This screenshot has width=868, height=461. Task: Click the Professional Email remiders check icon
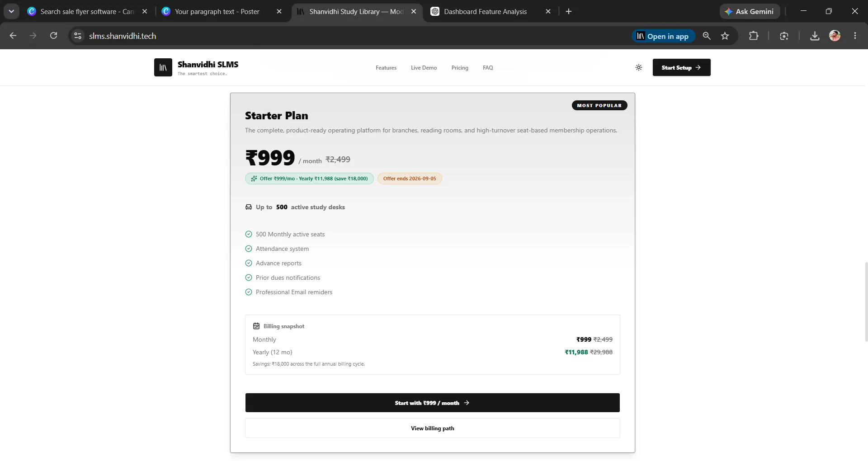249,292
